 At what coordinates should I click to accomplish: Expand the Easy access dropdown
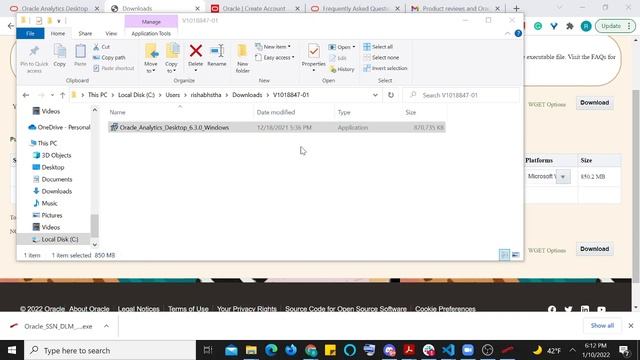click(275, 58)
